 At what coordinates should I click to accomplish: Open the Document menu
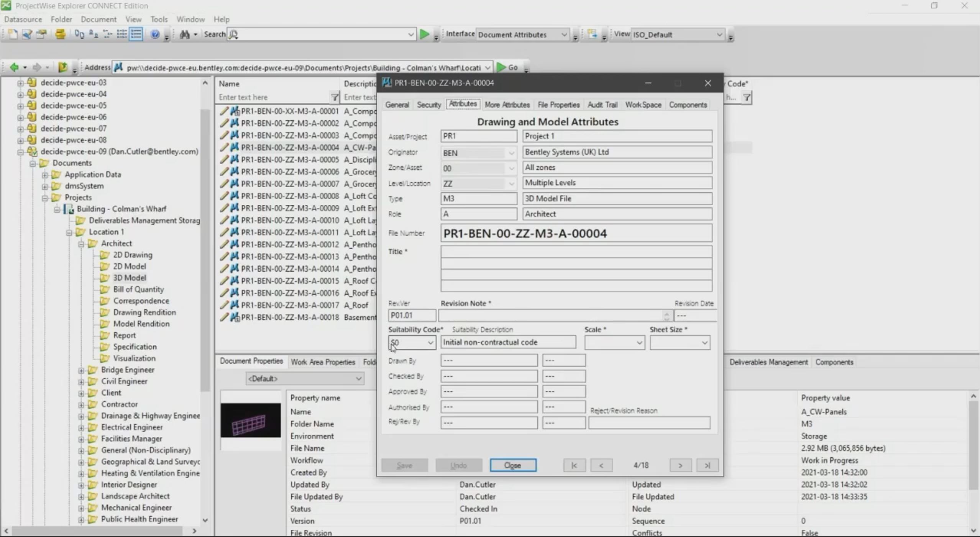(98, 19)
